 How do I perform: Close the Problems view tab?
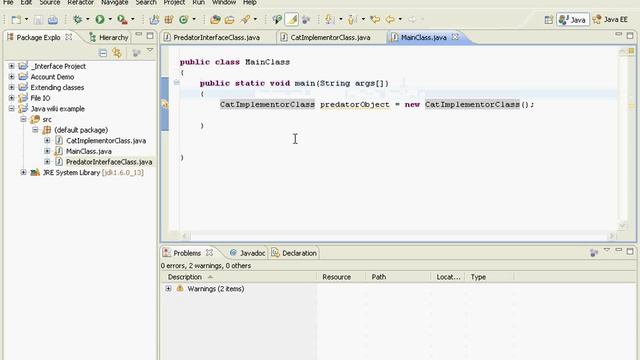(x=209, y=253)
